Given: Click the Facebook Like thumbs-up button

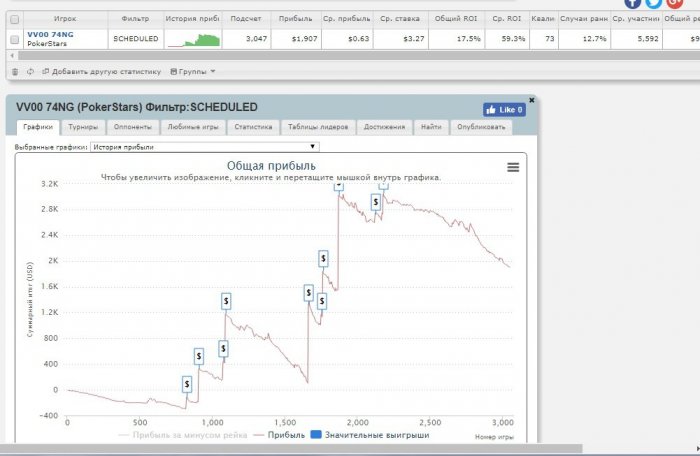Looking at the screenshot, I should [504, 110].
